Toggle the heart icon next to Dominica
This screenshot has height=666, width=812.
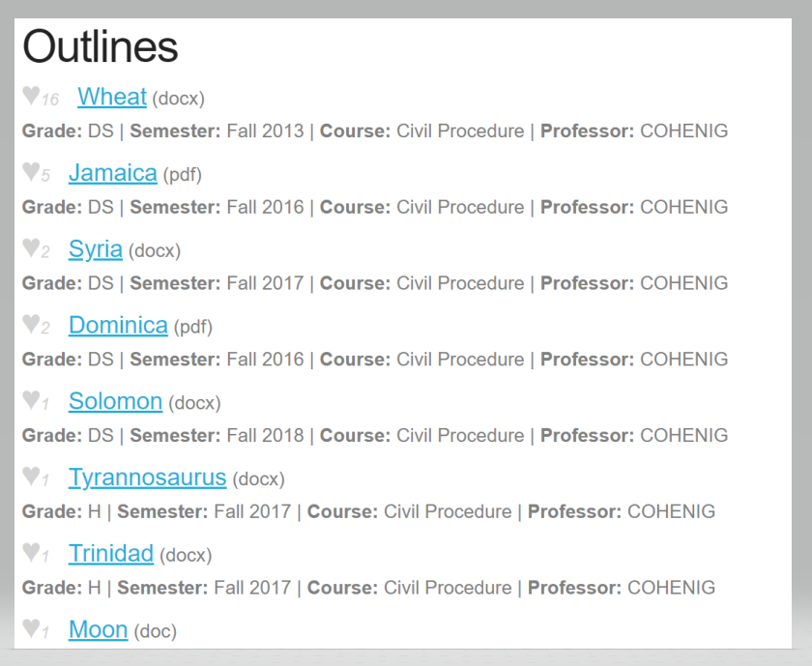point(31,324)
